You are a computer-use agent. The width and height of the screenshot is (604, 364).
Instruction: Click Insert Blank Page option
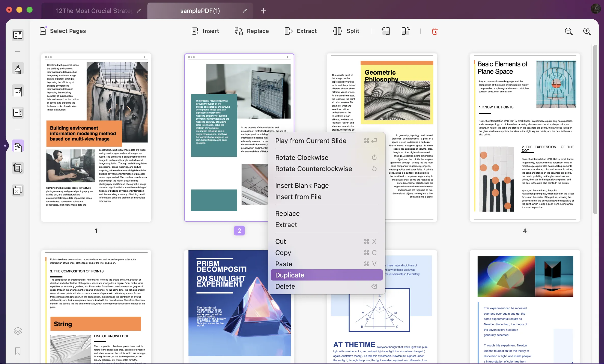click(x=301, y=185)
